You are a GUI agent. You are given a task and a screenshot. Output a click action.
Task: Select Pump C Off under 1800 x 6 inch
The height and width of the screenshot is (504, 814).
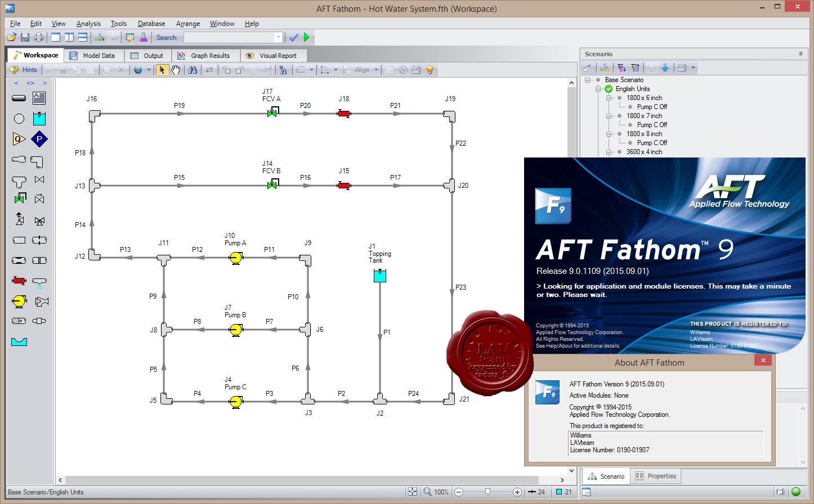(x=652, y=107)
